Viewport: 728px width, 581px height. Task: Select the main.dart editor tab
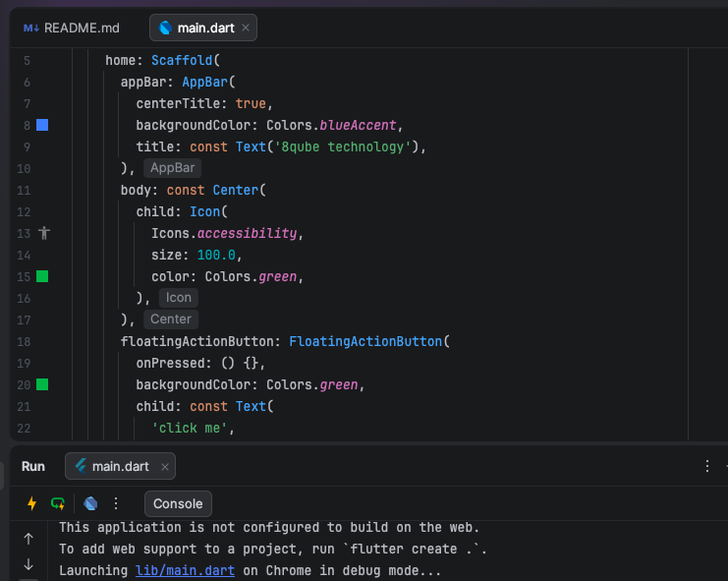[x=203, y=28]
